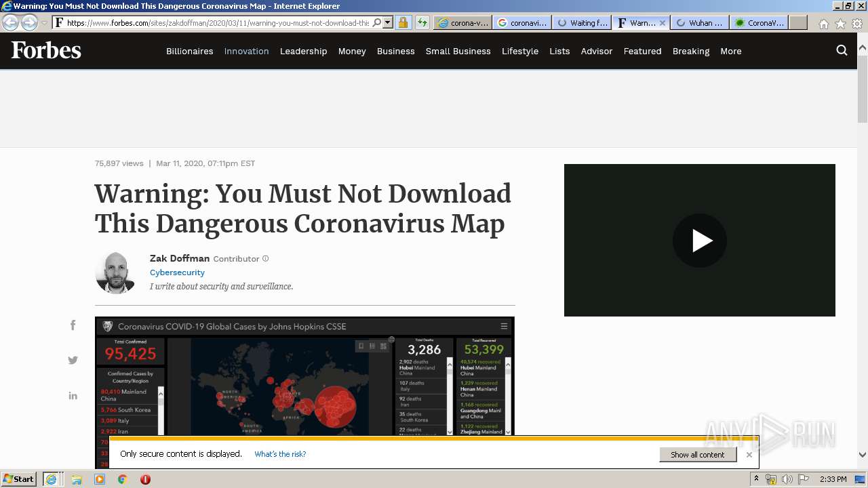Click the vertical scrollbar thumb
Image resolution: width=868 pixels, height=488 pixels.
[863, 89]
